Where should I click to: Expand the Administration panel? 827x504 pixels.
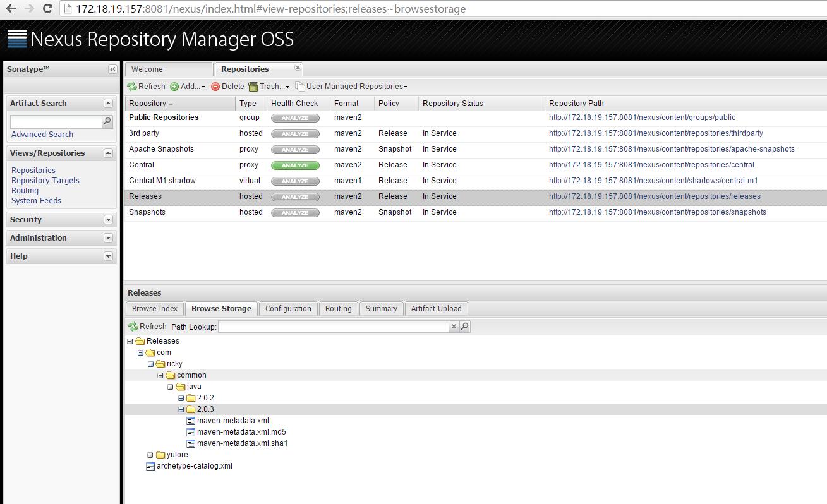pyautogui.click(x=108, y=238)
